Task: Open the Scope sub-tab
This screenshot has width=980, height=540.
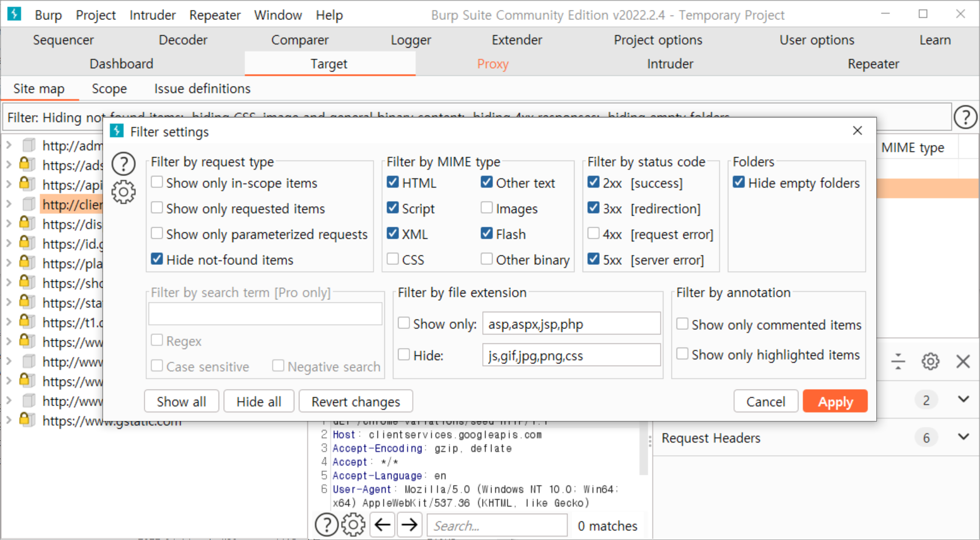Action: pyautogui.click(x=109, y=89)
